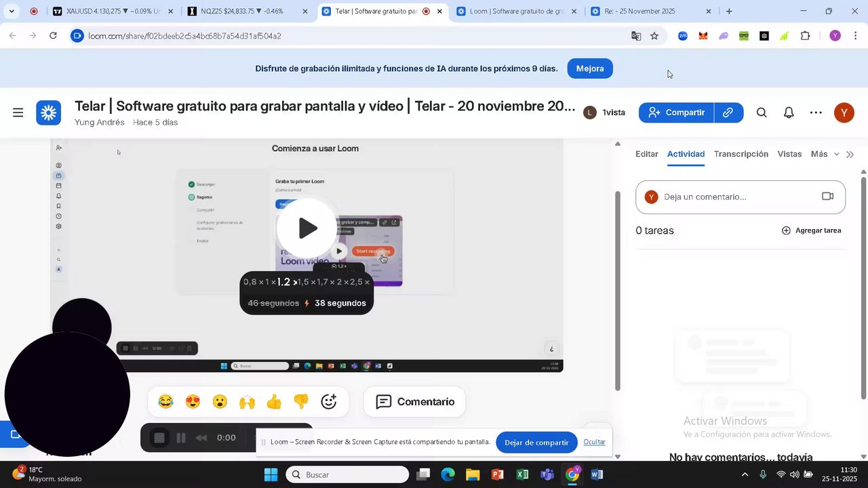Click the 'Deja un comentario...' field
This screenshot has width=868, height=488.
click(739, 197)
